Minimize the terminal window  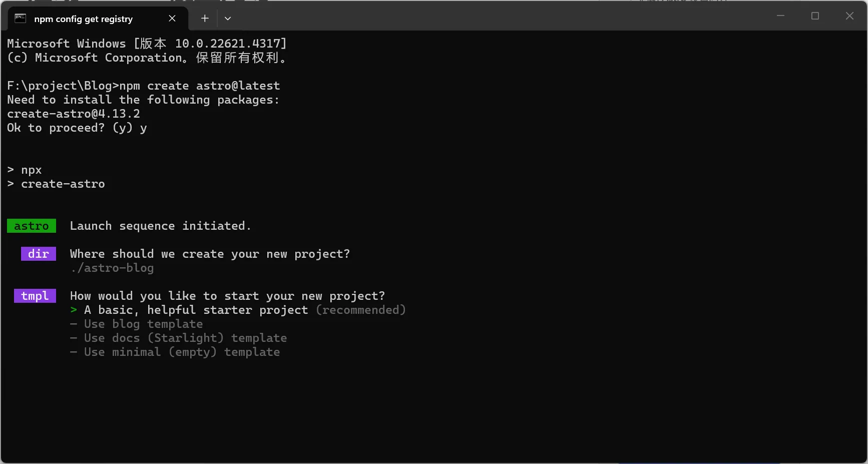(780, 16)
